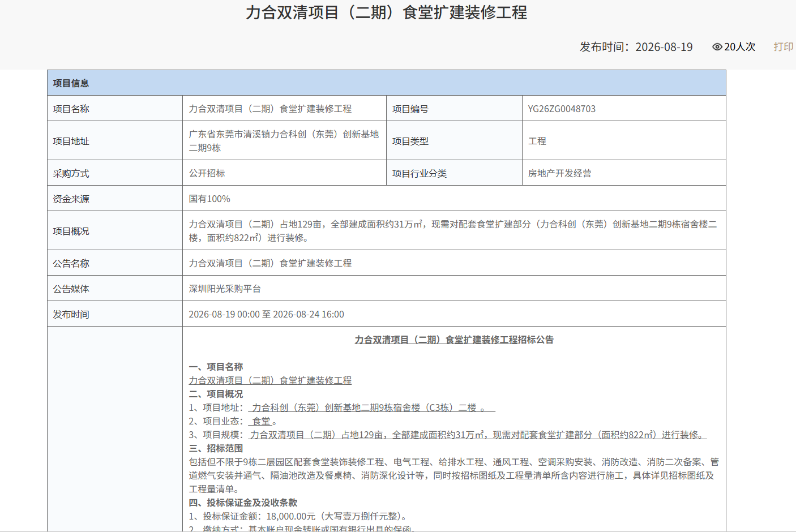The image size is (796, 532).
Task: Click the 20人次 view count text
Action: coord(739,47)
